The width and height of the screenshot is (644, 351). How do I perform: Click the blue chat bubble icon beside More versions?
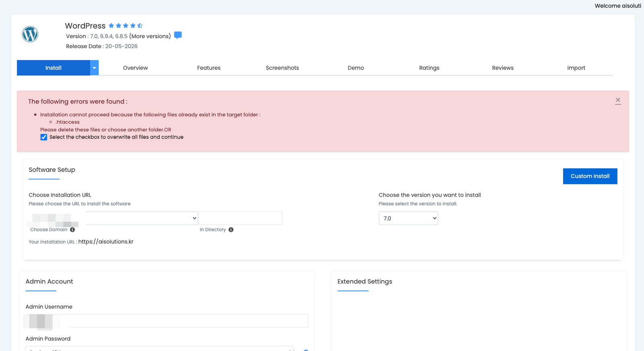pos(178,35)
